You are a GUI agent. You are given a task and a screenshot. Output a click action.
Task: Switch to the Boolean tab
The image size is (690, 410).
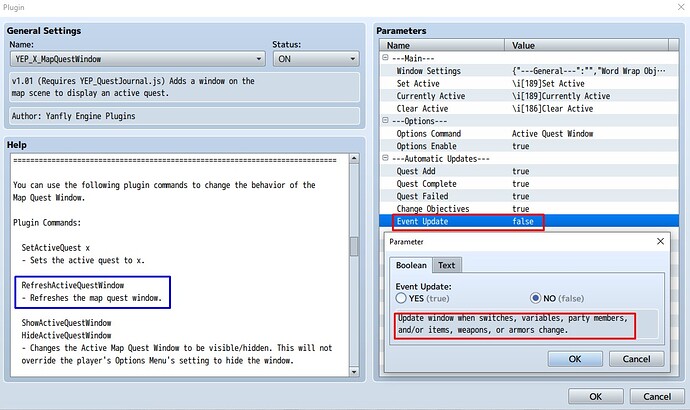pos(410,265)
